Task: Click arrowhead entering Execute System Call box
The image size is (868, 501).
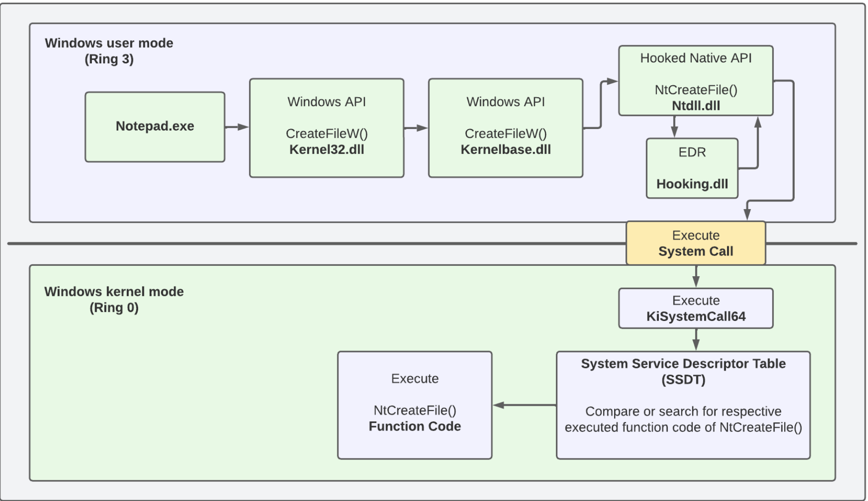Action: (747, 214)
